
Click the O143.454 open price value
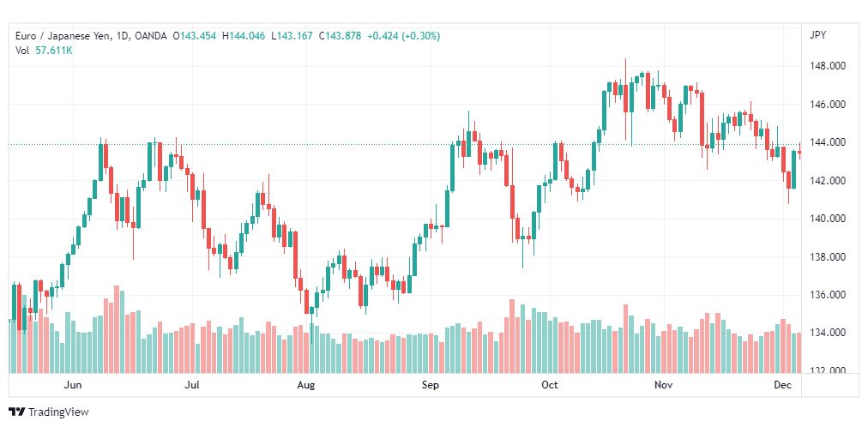196,36
